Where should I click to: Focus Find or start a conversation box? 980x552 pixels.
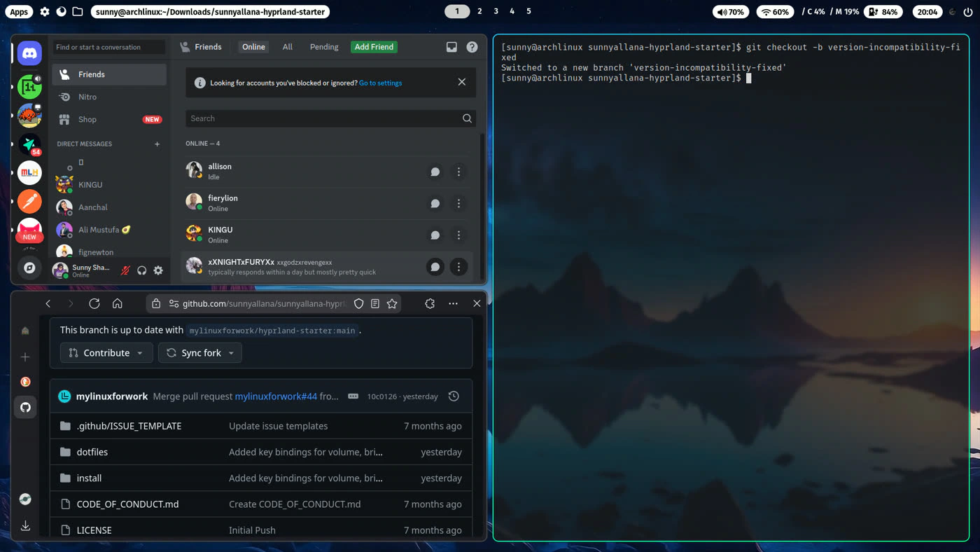tap(109, 47)
